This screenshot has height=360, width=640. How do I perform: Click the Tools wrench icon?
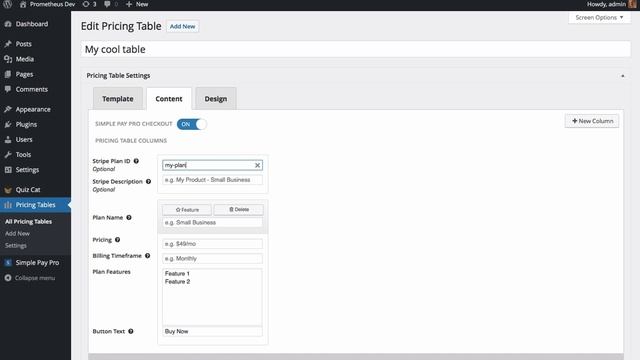click(x=8, y=155)
